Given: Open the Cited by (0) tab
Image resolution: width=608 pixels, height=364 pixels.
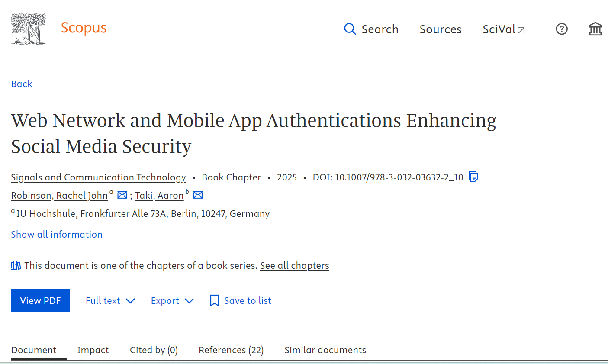Looking at the screenshot, I should [154, 350].
